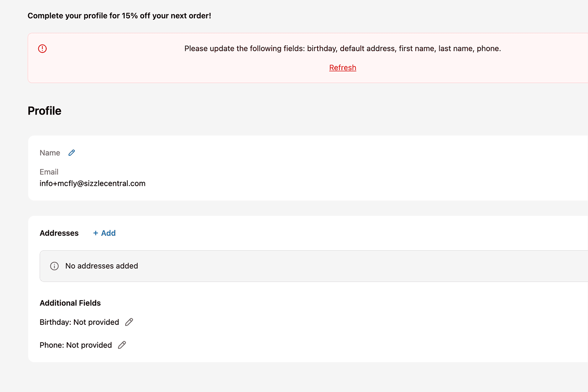The width and height of the screenshot is (588, 392).
Task: Edit name using the blue pencil icon
Action: [72, 153]
